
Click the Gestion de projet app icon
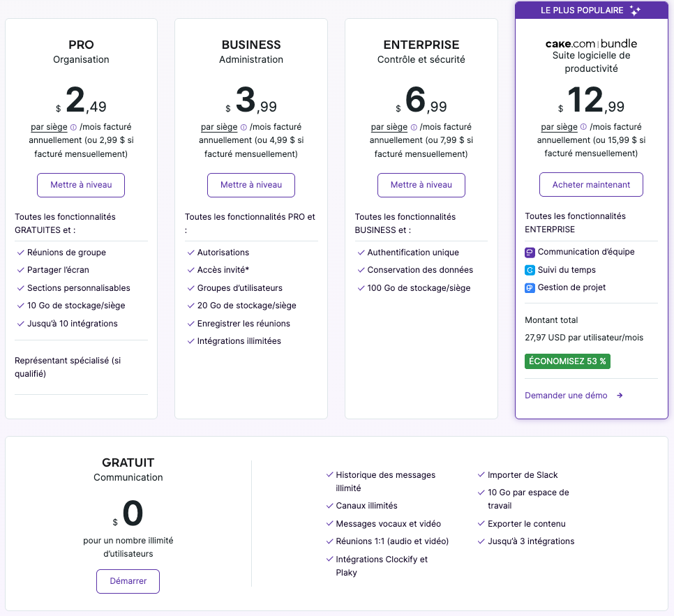point(530,287)
